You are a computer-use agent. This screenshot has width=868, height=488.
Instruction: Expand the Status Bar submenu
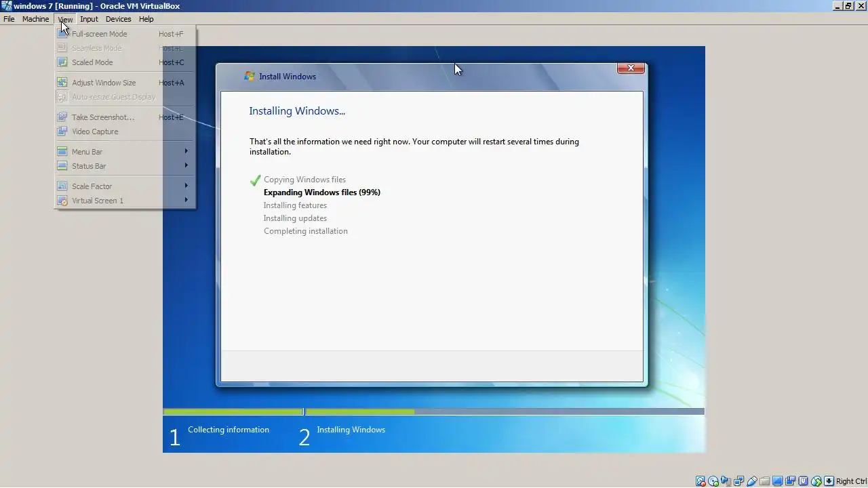[125, 166]
